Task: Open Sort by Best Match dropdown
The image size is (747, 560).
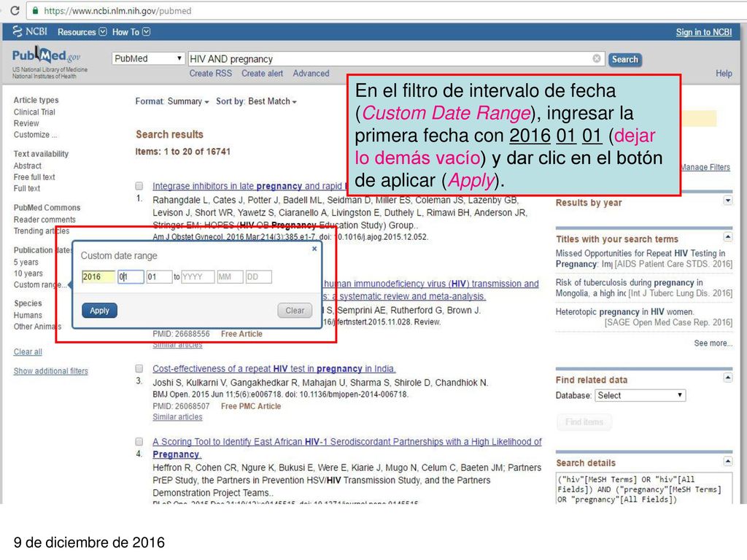Action: point(256,101)
